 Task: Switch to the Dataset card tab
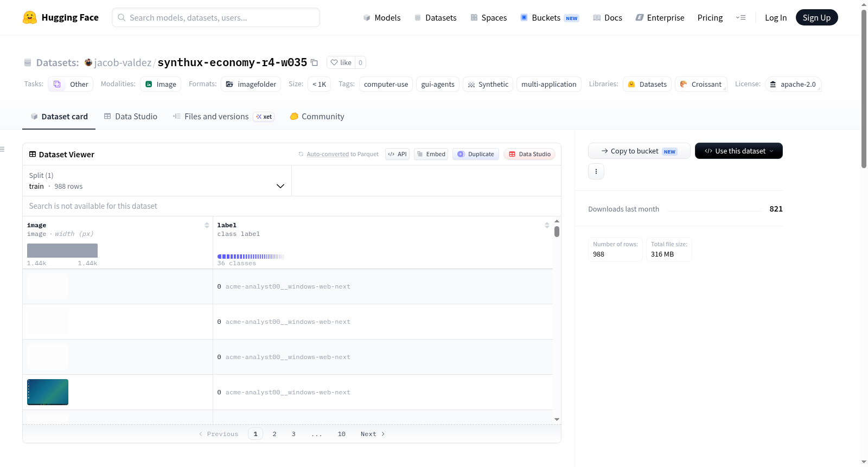[59, 116]
